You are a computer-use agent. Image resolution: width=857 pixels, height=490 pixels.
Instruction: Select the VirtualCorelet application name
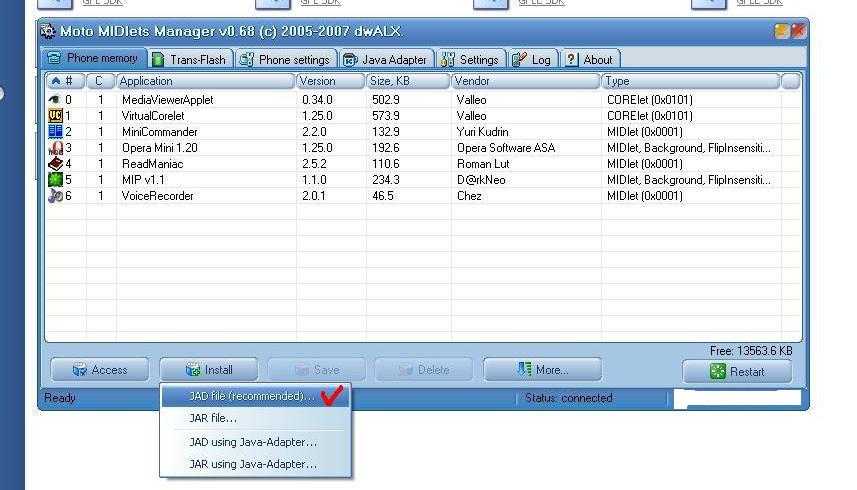pos(153,116)
